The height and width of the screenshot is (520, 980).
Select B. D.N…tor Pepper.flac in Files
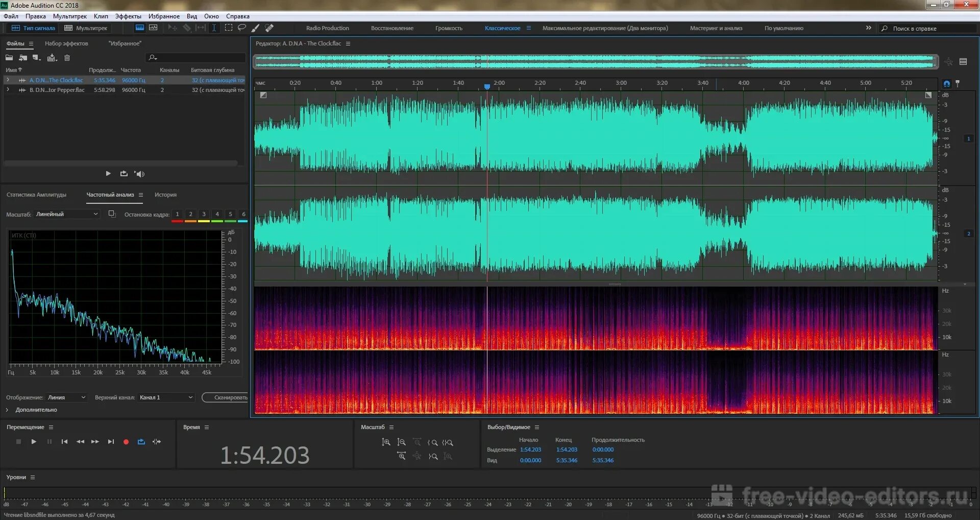tap(125, 89)
